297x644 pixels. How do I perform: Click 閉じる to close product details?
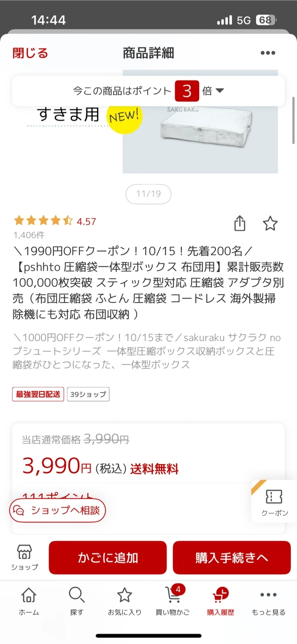click(x=30, y=53)
